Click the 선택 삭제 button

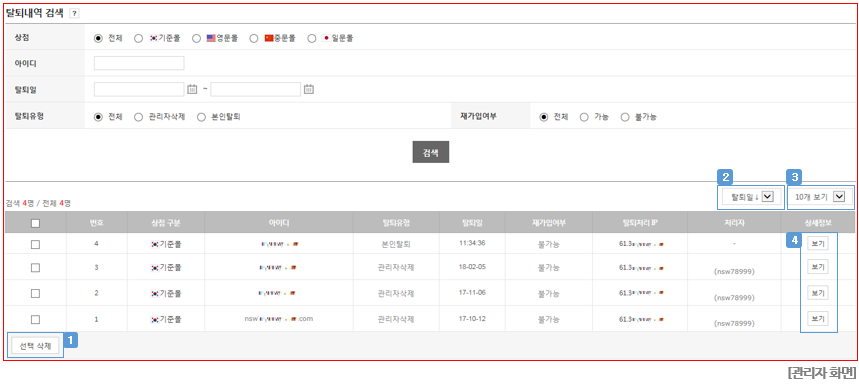[36, 346]
